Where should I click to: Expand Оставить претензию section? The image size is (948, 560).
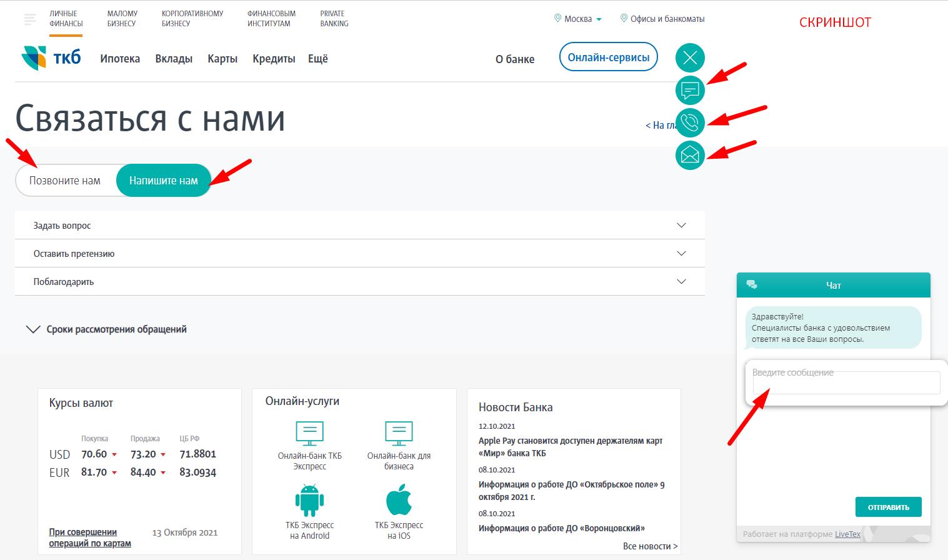[360, 254]
